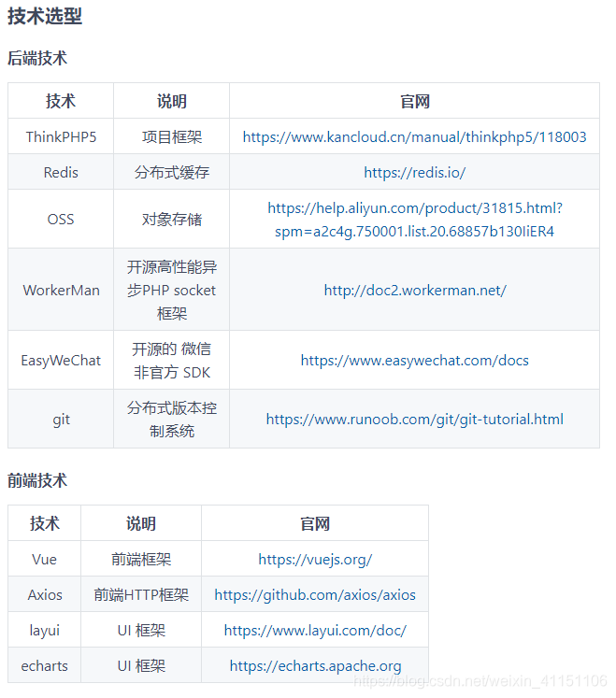
Task: Click the UI 框架 cell in echarts row
Action: pyautogui.click(x=141, y=666)
